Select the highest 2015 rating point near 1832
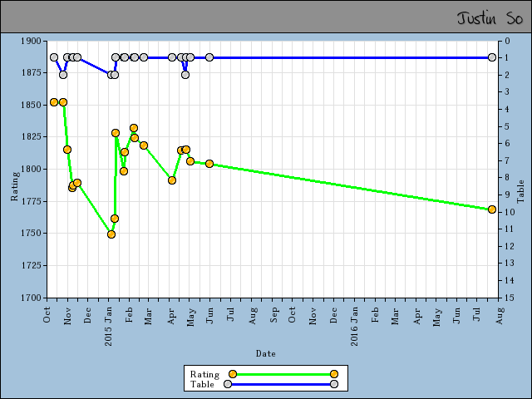The width and height of the screenshot is (532, 399). coord(134,128)
